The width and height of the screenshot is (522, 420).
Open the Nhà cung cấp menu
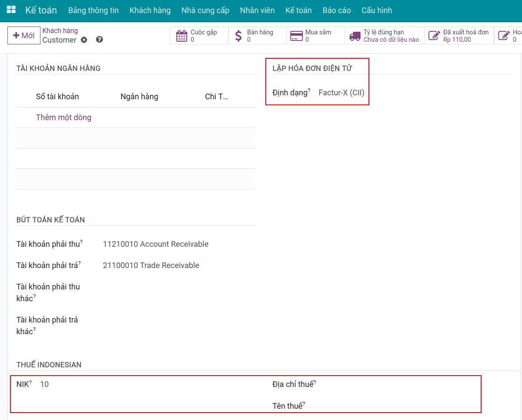[x=205, y=10]
